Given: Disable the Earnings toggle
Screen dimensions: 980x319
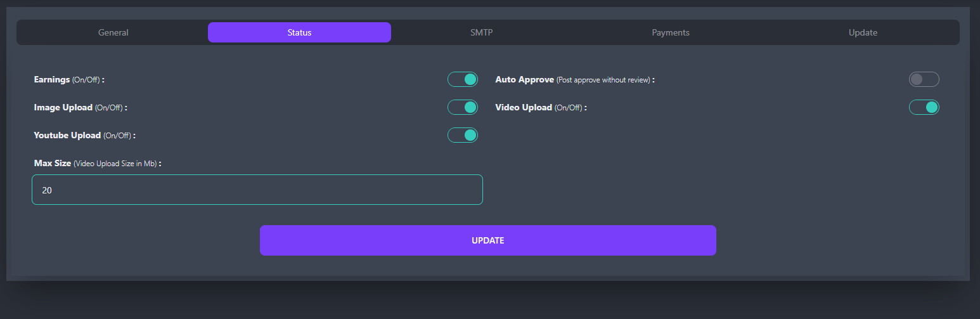Looking at the screenshot, I should pyautogui.click(x=463, y=79).
